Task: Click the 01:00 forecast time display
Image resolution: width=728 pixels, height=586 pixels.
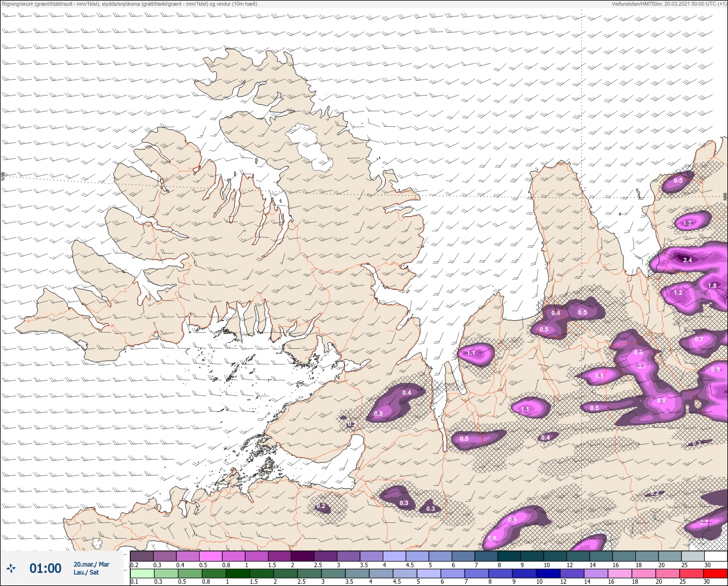Action: [45, 568]
